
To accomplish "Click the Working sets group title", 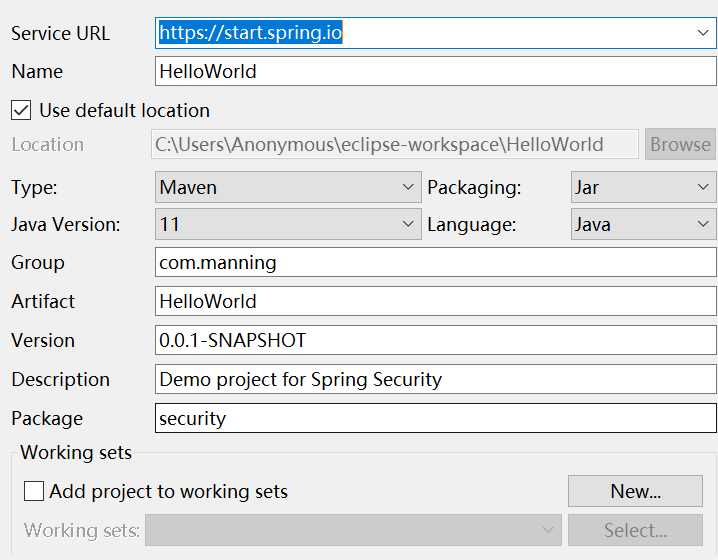I will (76, 452).
